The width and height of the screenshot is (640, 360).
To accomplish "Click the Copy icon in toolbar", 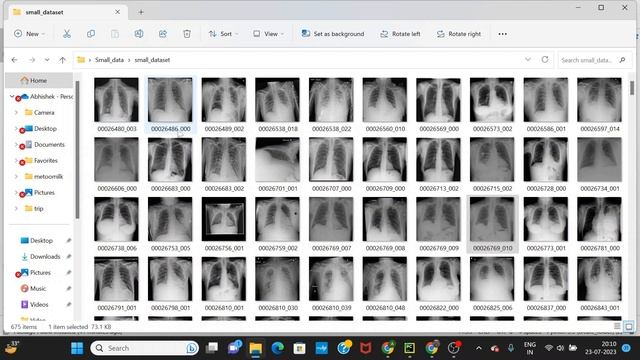I will [x=91, y=34].
